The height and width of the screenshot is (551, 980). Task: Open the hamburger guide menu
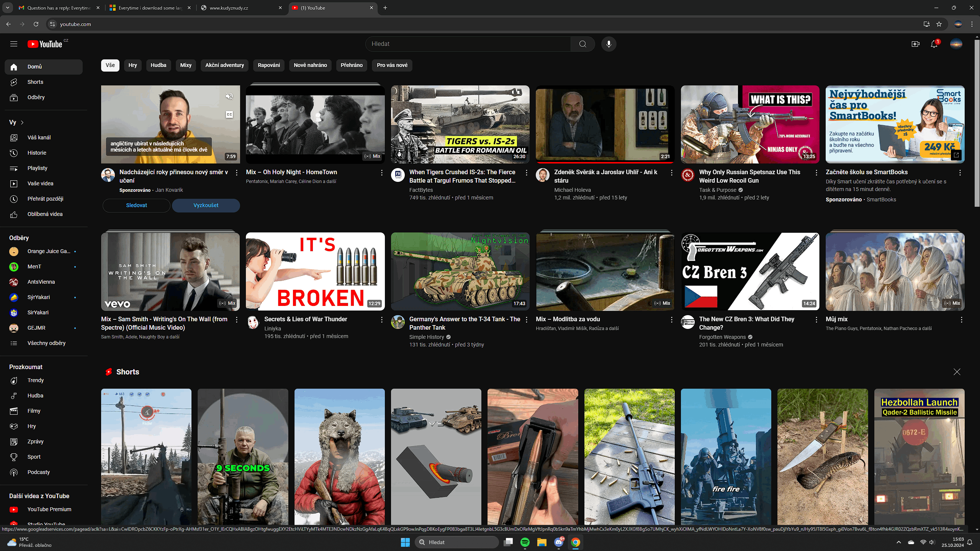[x=14, y=44]
